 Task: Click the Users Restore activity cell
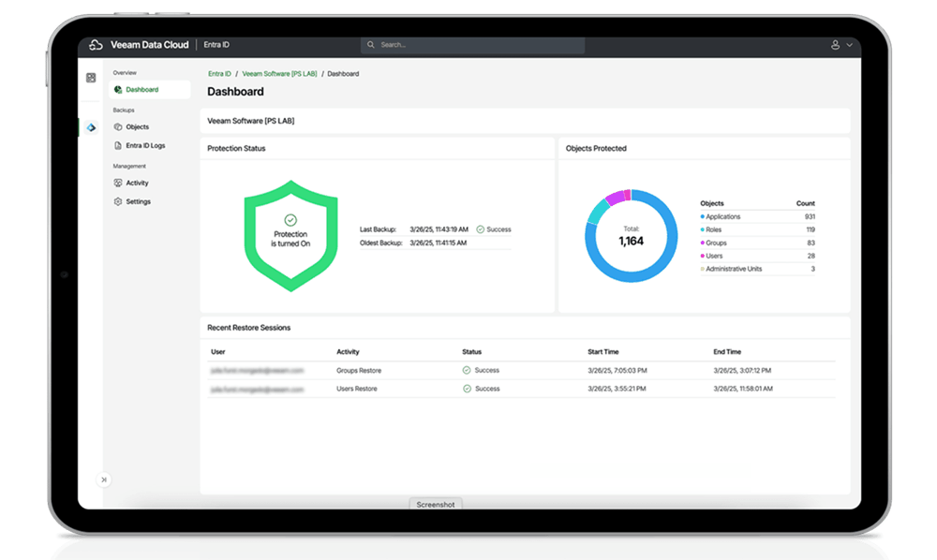click(357, 389)
